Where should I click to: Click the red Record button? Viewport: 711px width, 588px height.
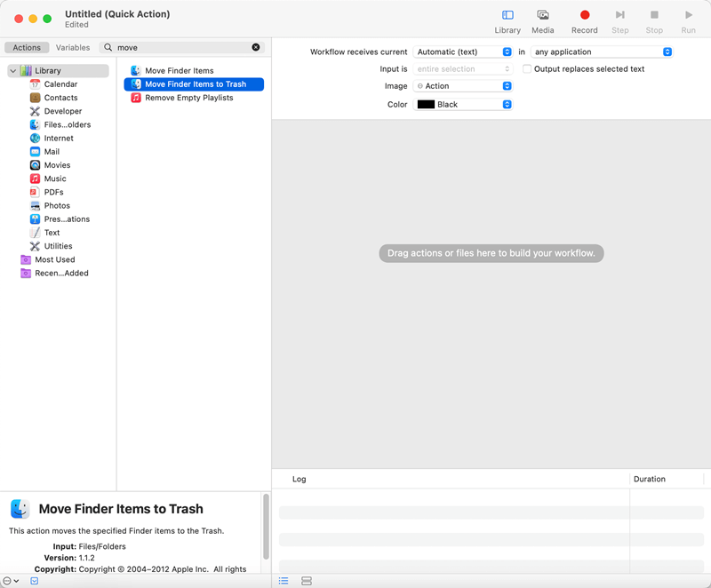(x=584, y=15)
